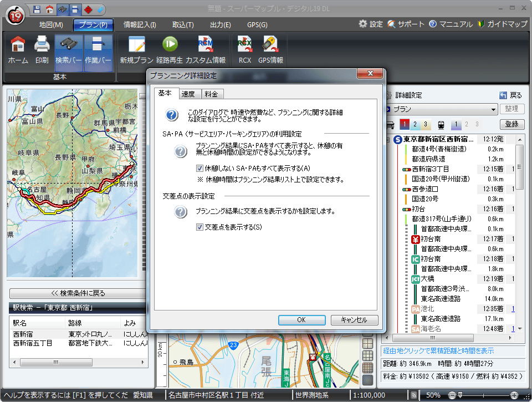Open the プラン dropdown in right panel
Image resolution: width=532 pixels, height=402 pixels.
[493, 110]
